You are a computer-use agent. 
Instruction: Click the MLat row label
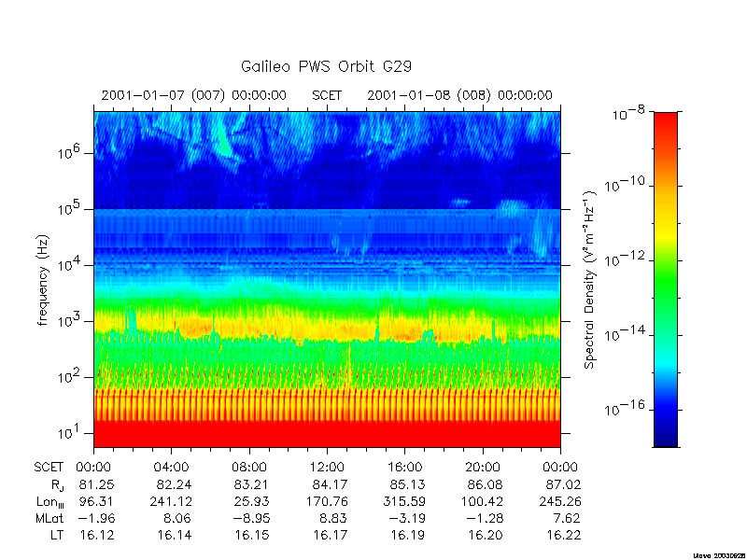click(49, 518)
